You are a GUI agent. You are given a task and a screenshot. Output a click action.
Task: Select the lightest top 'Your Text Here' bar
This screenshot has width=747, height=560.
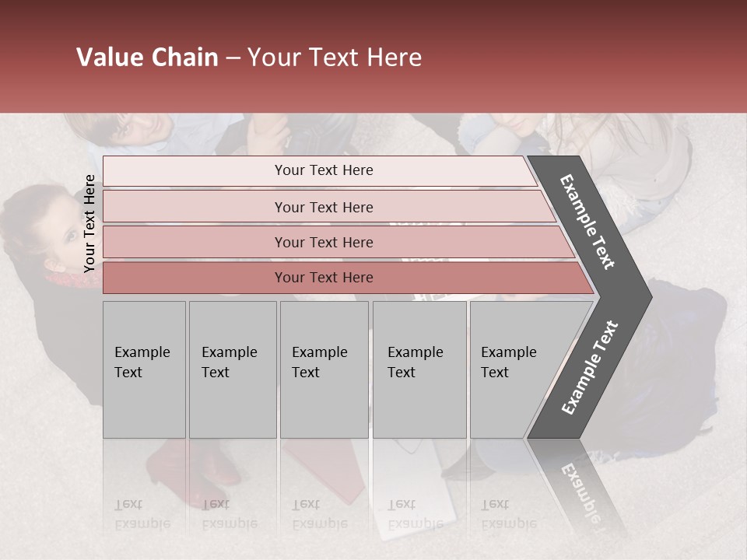coord(323,170)
